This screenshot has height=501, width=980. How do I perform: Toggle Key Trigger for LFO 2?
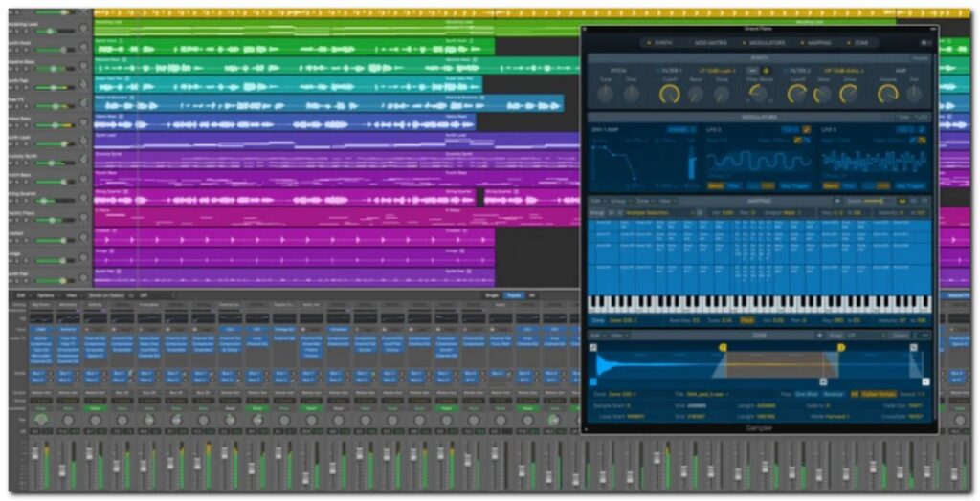point(795,186)
